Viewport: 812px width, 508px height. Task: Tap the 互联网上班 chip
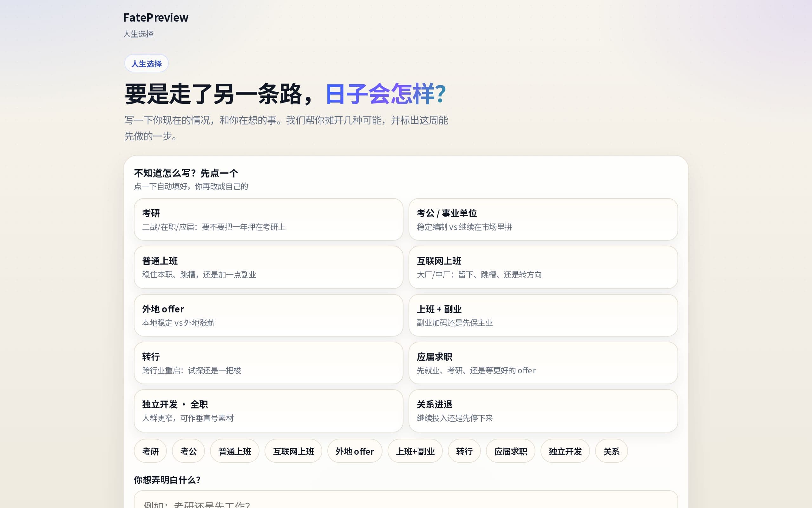(x=293, y=451)
